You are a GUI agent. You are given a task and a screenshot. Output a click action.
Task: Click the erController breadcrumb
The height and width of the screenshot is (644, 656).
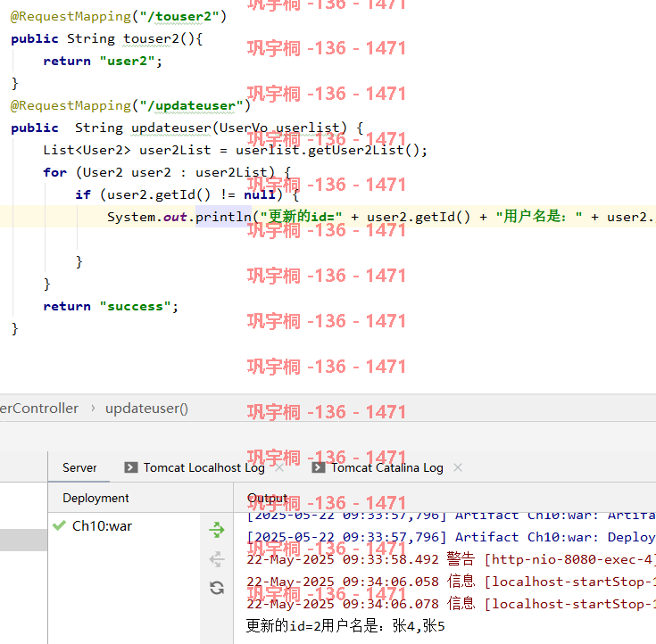click(39, 409)
